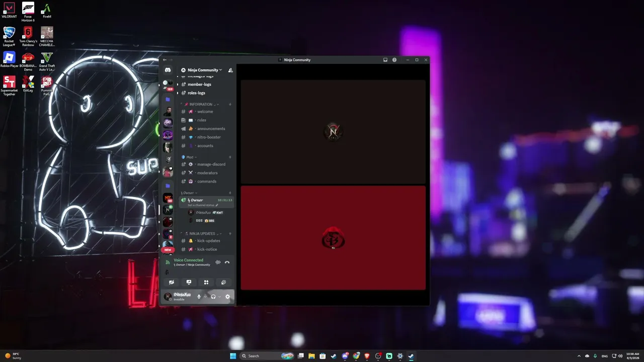
Task: Open File Explorer from the taskbar
Action: click(x=311, y=356)
